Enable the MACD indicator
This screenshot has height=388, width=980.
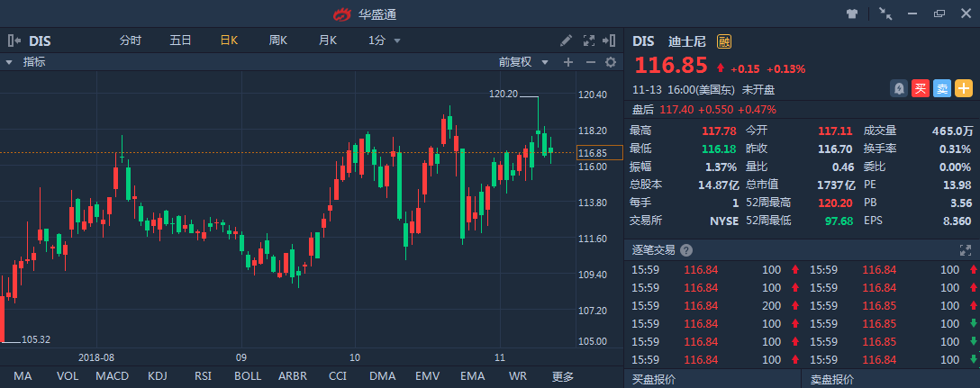pyautogui.click(x=113, y=376)
